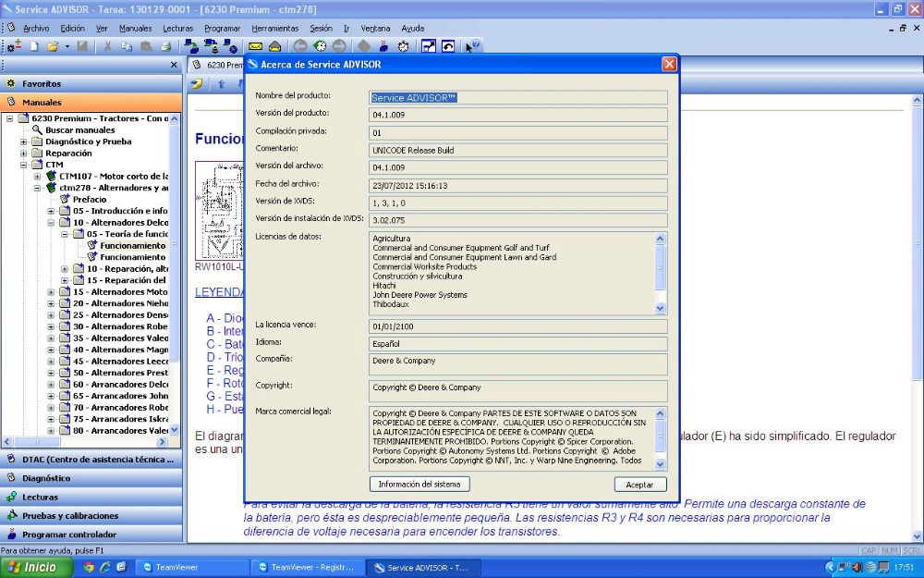Open the Manuales menu

(135, 29)
